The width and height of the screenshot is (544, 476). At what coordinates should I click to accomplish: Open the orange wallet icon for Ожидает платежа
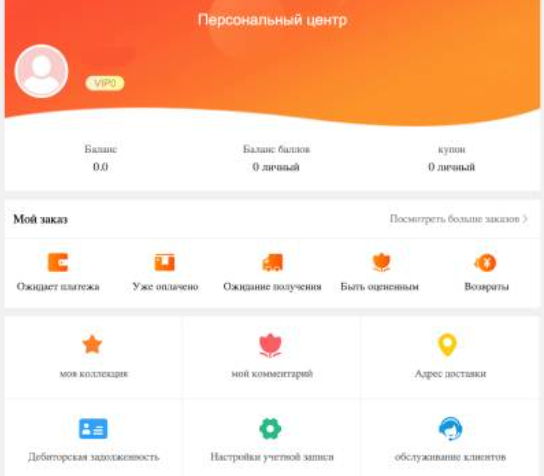coord(58,262)
